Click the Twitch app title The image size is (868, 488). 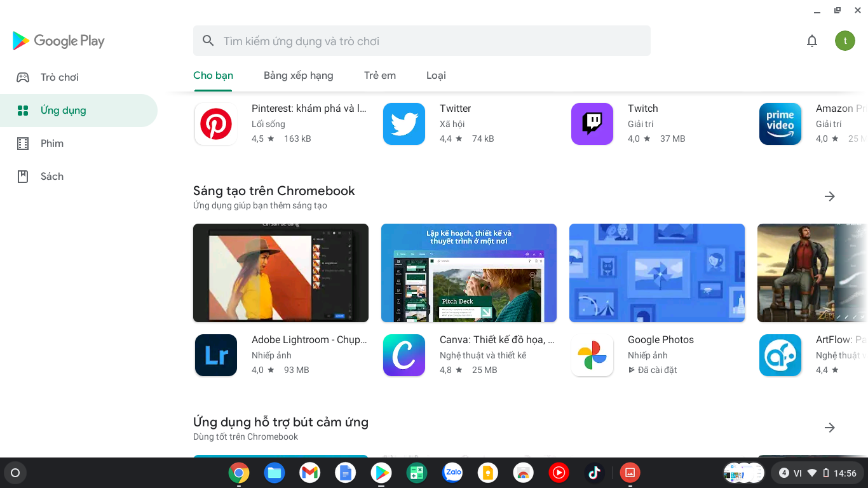[643, 109]
